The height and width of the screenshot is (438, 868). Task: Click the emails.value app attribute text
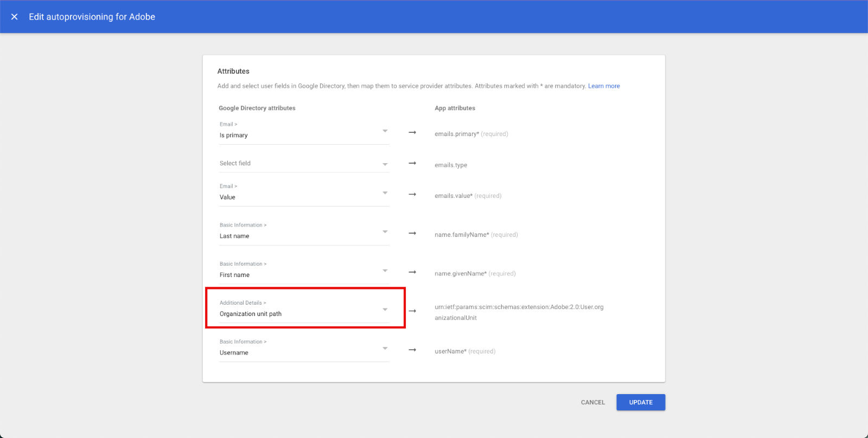468,196
